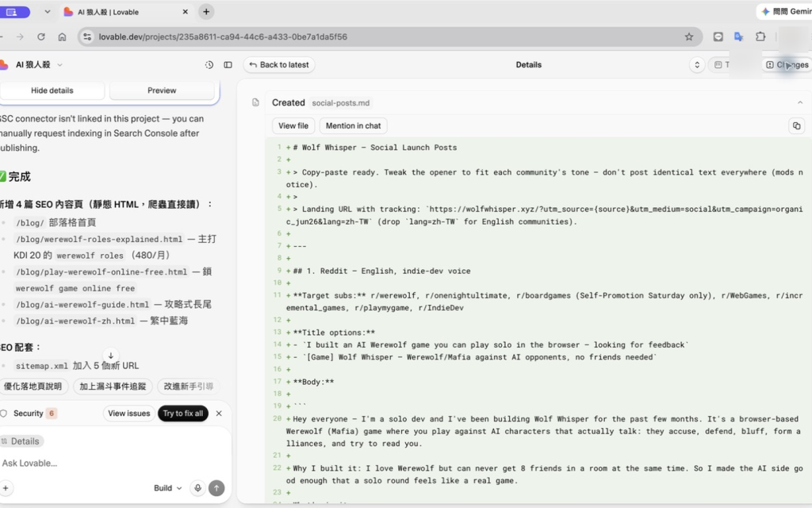Click Mention in chat button
This screenshot has height=508, width=812.
pos(353,126)
